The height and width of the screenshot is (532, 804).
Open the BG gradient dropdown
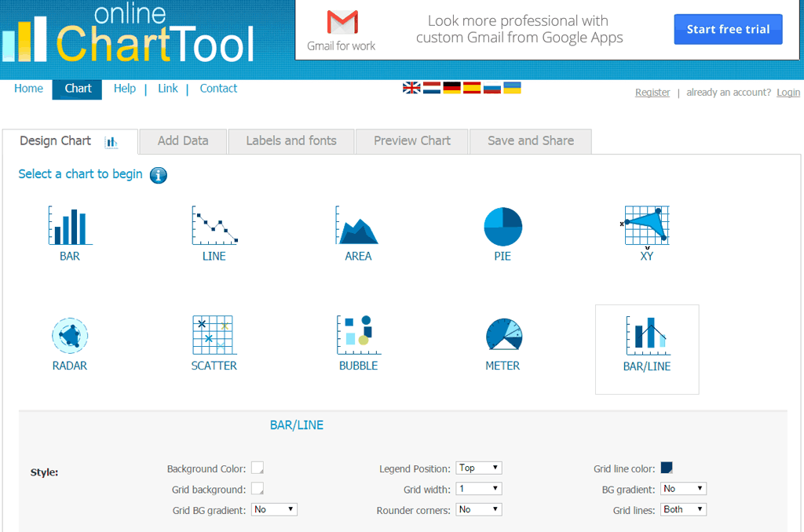coord(684,489)
